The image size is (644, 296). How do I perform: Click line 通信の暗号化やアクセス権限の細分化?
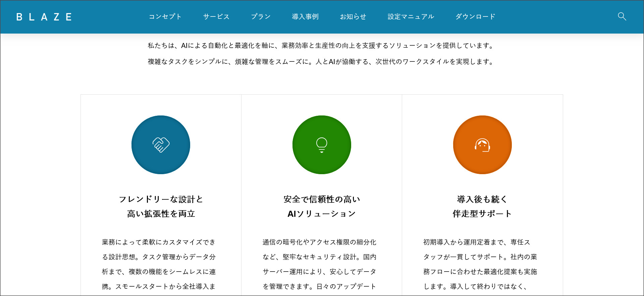click(319, 242)
